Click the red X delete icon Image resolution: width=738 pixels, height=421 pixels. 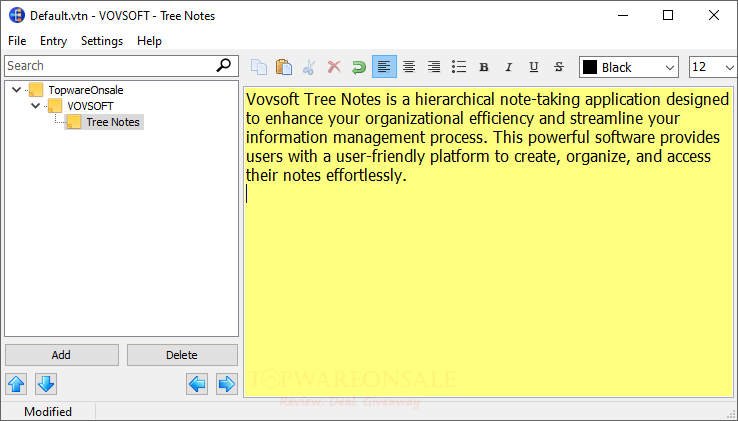tap(334, 67)
